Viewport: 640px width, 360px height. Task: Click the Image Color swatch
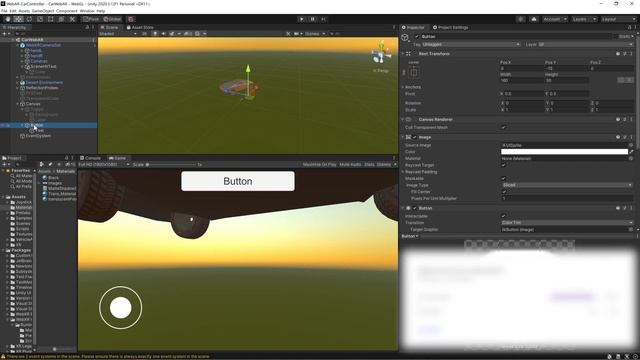tap(564, 152)
